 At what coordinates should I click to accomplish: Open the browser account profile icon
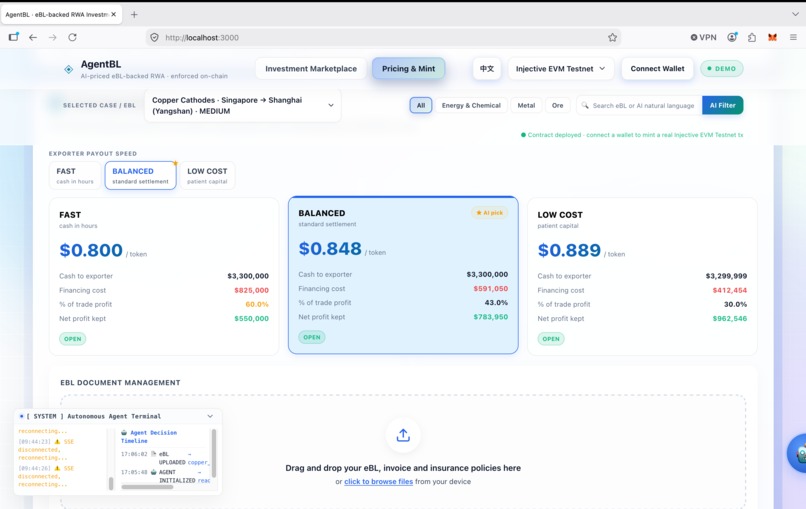tap(732, 37)
